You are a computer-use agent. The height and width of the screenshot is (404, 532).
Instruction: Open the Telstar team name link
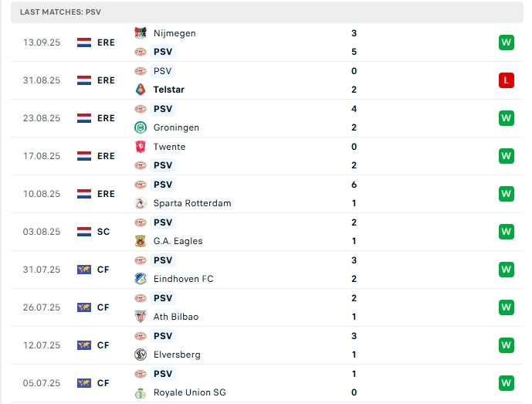pyautogui.click(x=168, y=90)
